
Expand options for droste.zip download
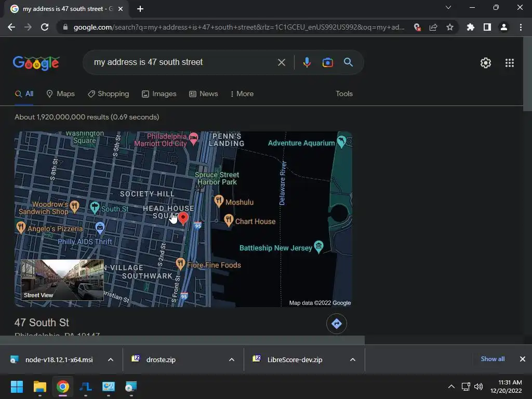click(232, 360)
